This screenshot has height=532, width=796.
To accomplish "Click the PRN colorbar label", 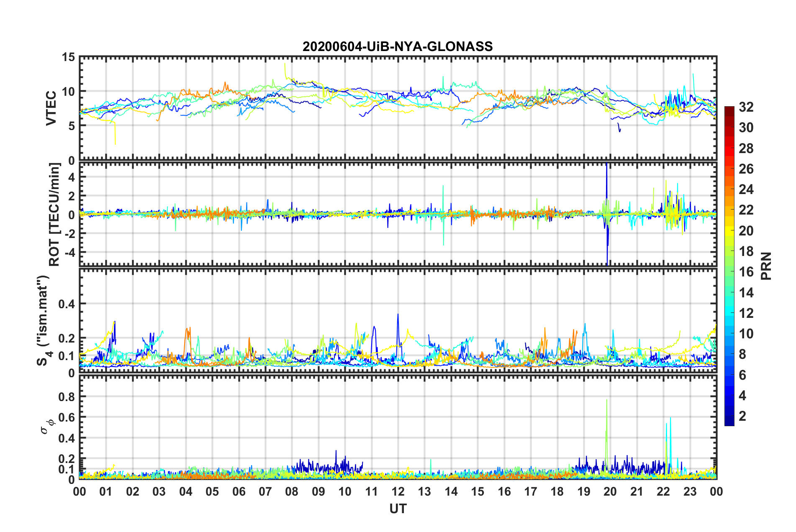I will click(x=766, y=266).
